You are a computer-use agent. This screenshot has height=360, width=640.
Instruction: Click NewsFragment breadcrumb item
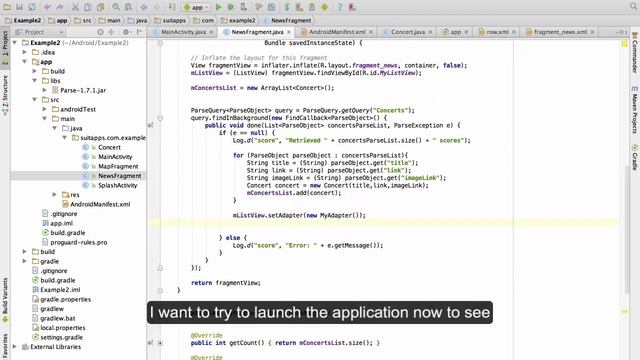(287, 20)
